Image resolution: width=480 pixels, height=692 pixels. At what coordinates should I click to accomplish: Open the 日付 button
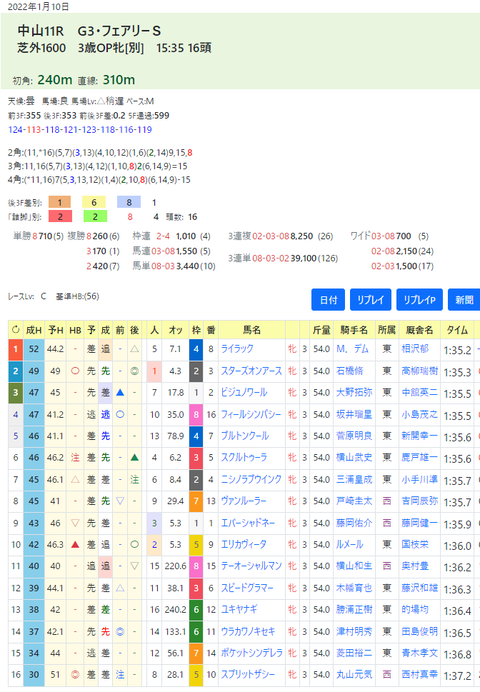(x=328, y=300)
